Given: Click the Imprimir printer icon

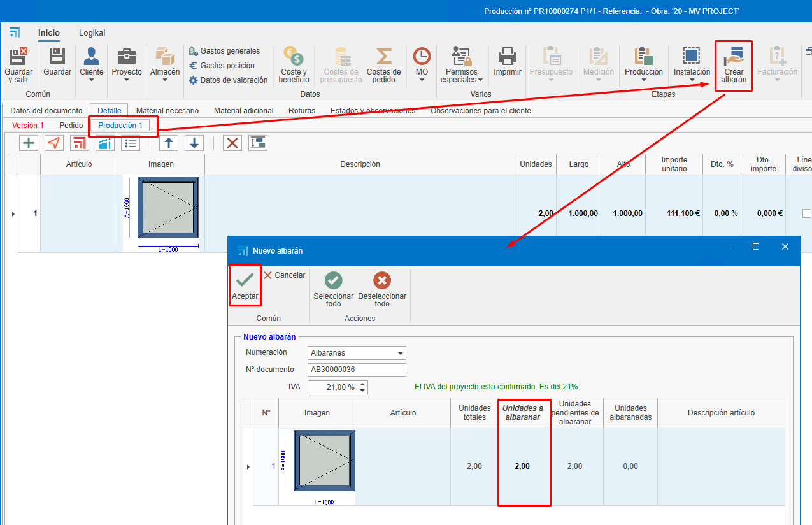Looking at the screenshot, I should (x=508, y=56).
